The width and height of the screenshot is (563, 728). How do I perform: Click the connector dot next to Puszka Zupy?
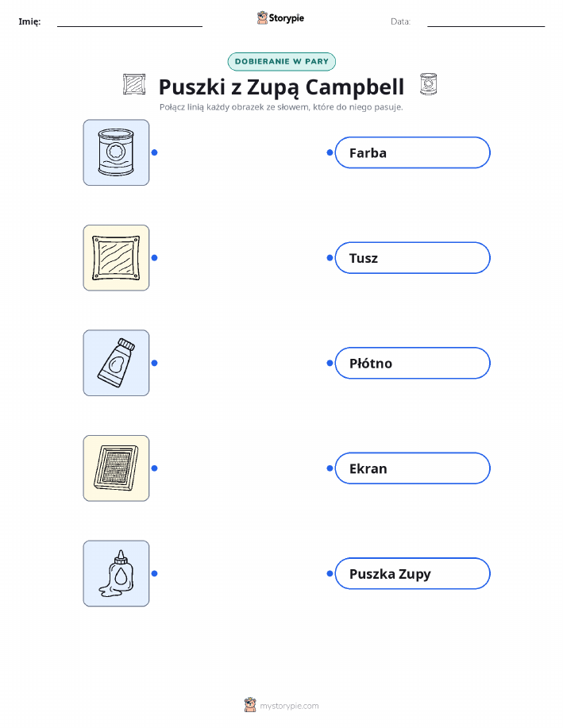tap(330, 573)
